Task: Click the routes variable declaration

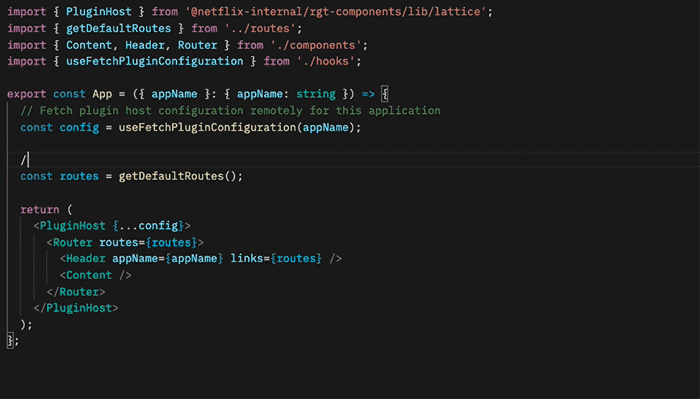Action: (79, 176)
